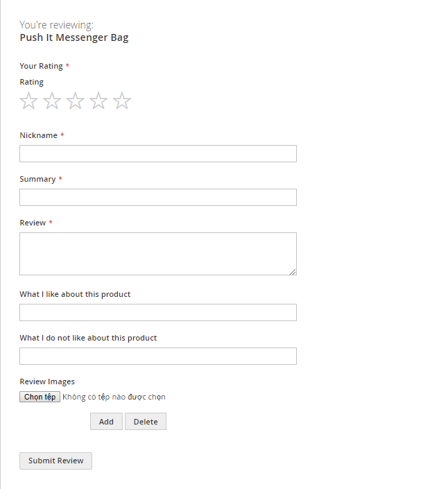Submit the review

55,461
